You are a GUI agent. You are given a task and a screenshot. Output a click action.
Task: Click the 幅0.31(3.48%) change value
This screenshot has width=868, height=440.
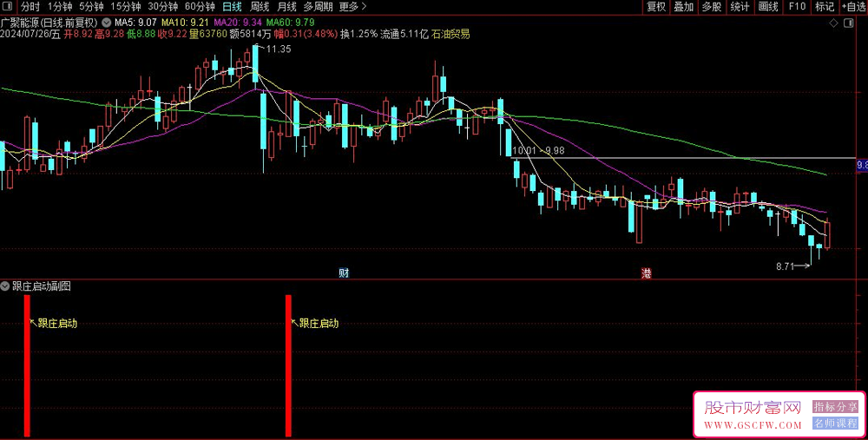[x=306, y=35]
